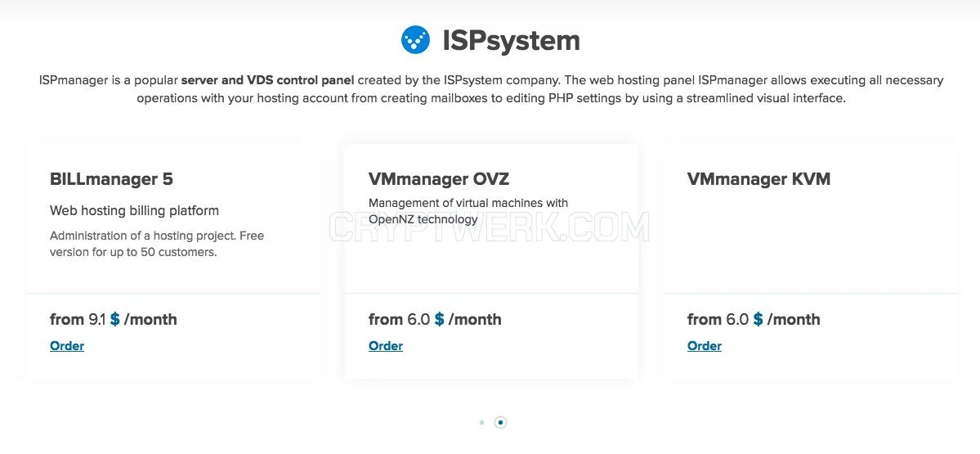Select the active second carousel dot
Viewport: 980px width, 454px height.
[x=500, y=423]
